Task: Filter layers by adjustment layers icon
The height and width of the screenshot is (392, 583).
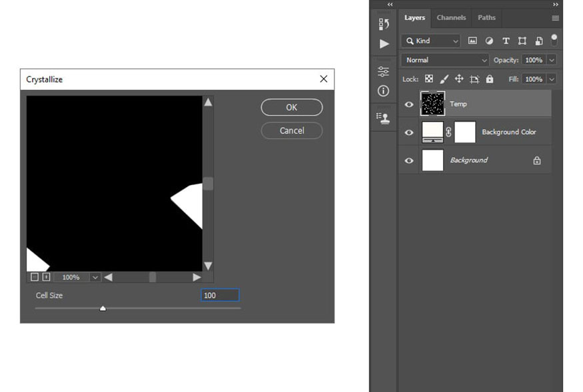Action: click(x=489, y=41)
